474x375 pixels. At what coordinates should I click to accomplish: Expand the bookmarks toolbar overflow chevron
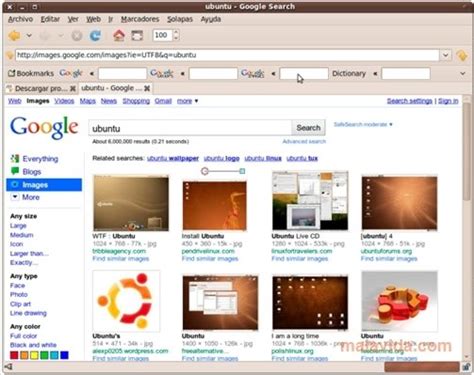tap(463, 73)
